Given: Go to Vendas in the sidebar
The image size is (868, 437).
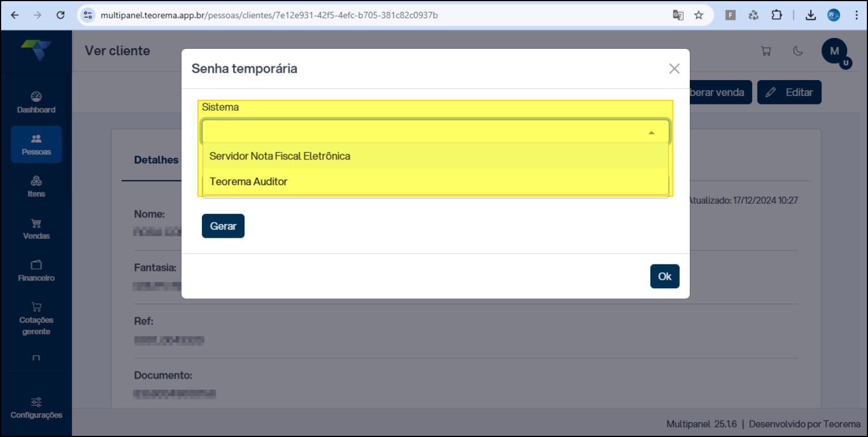Looking at the screenshot, I should pyautogui.click(x=36, y=229).
